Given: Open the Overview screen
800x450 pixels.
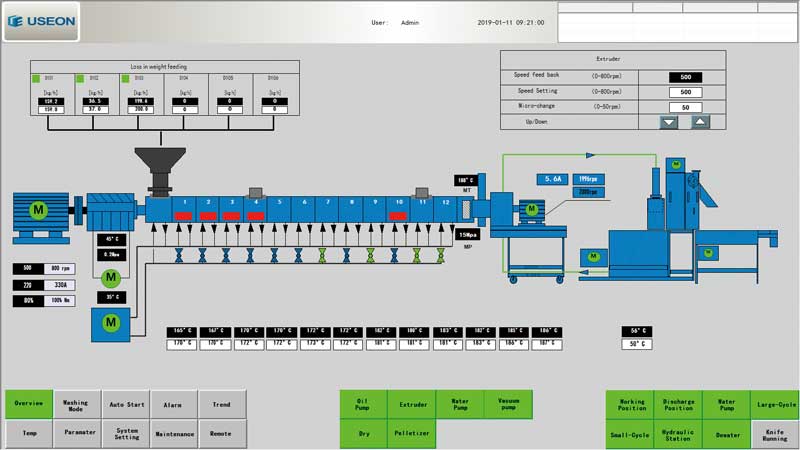Looking at the screenshot, I should coord(29,404).
